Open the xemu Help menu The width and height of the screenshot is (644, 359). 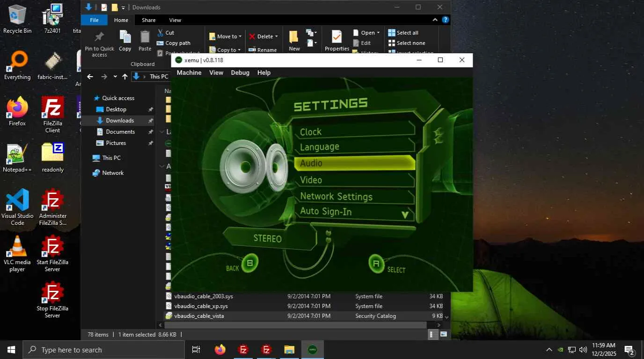click(x=264, y=72)
